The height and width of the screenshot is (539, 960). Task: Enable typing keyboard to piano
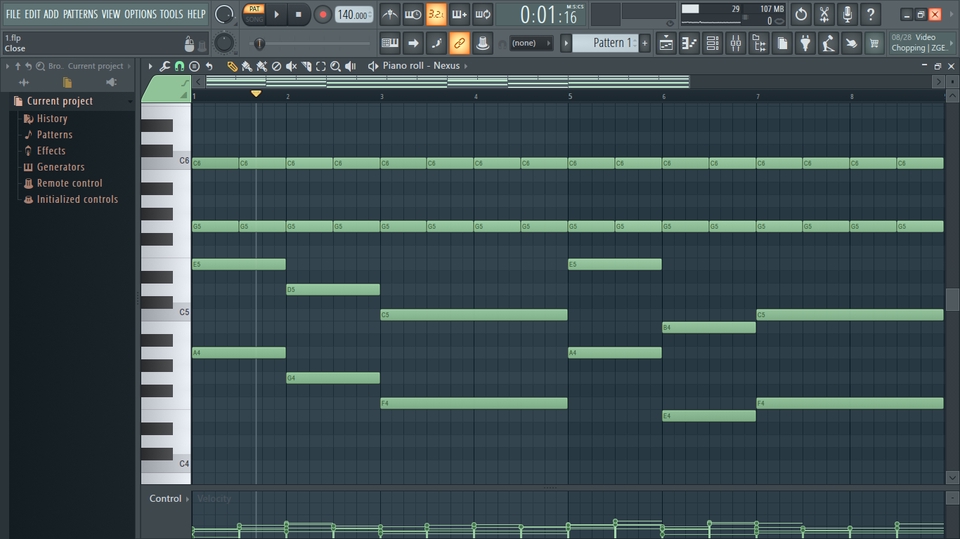point(389,43)
